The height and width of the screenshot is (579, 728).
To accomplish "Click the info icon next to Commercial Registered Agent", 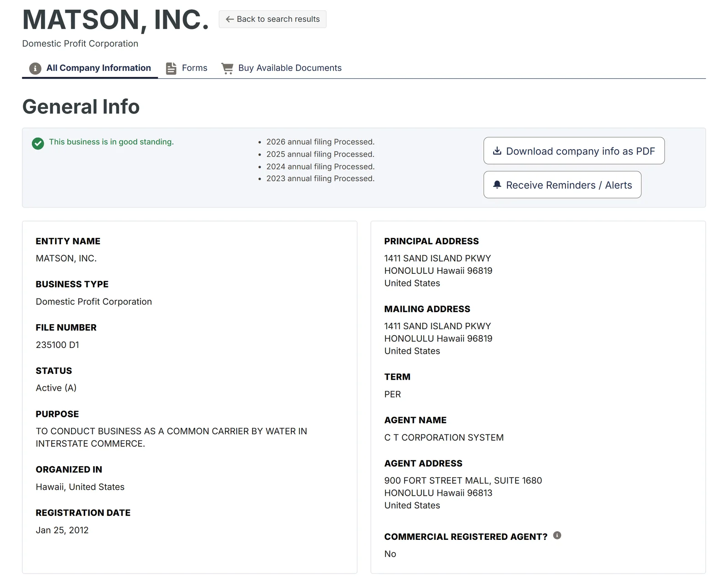I will click(x=557, y=535).
